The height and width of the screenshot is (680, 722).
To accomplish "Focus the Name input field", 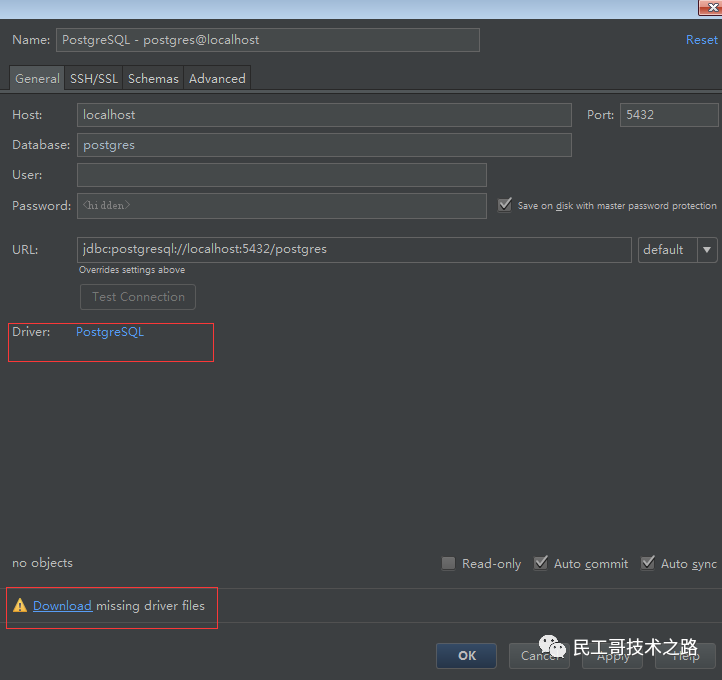I will (268, 40).
